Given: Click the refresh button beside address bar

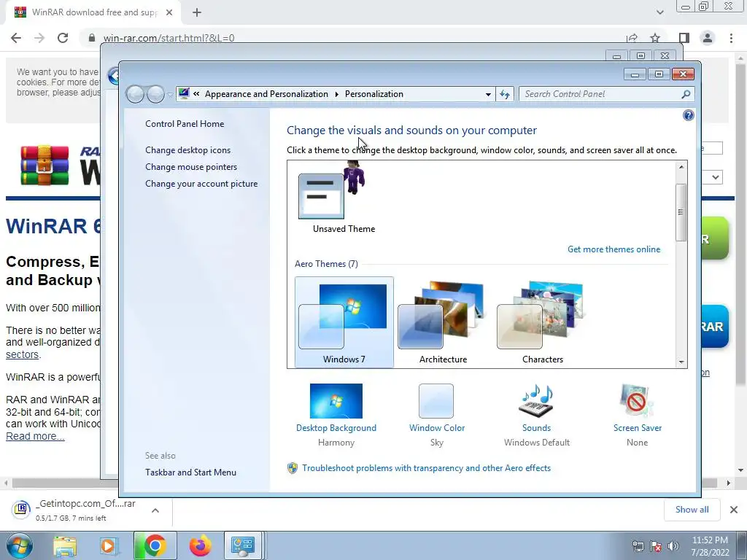Looking at the screenshot, I should click(505, 94).
